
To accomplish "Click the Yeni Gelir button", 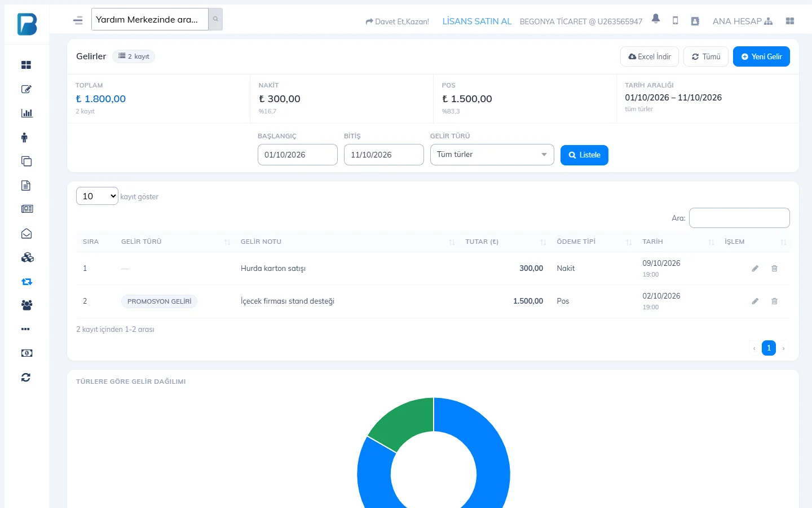I will pos(761,56).
